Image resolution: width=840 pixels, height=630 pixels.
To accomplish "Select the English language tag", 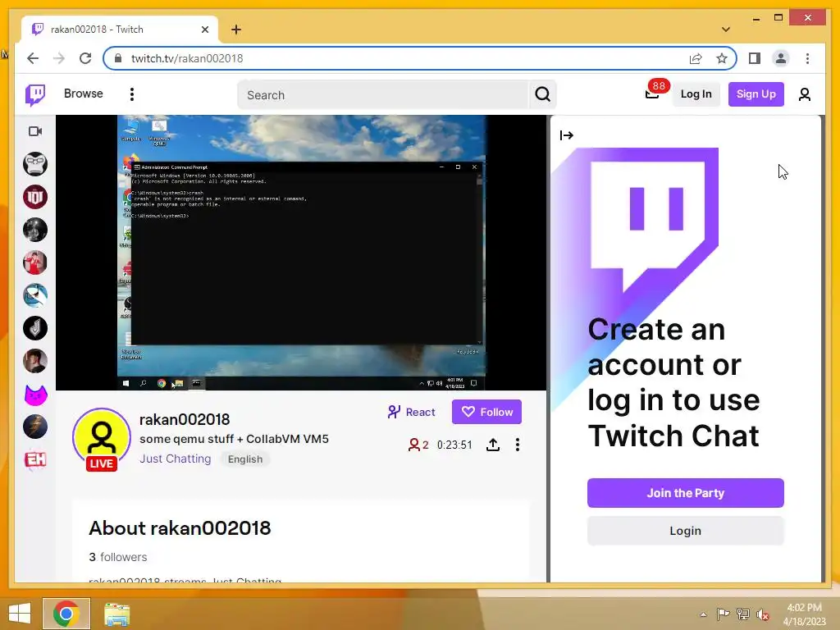I will 245,459.
